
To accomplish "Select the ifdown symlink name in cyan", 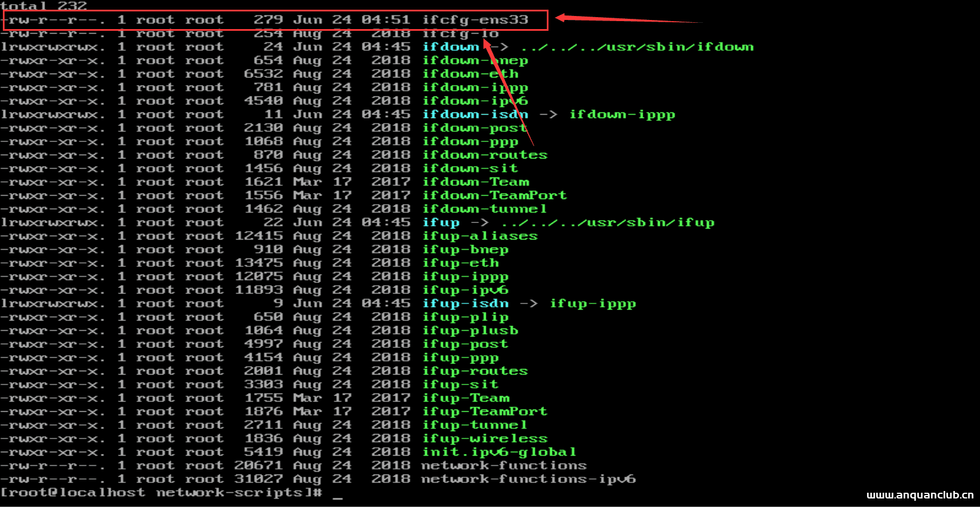I will (x=450, y=47).
